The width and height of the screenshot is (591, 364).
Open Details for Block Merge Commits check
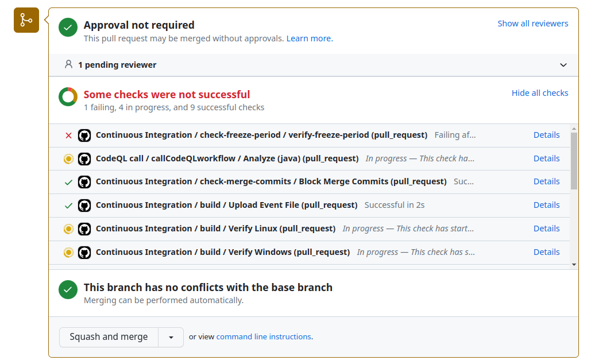tap(546, 181)
